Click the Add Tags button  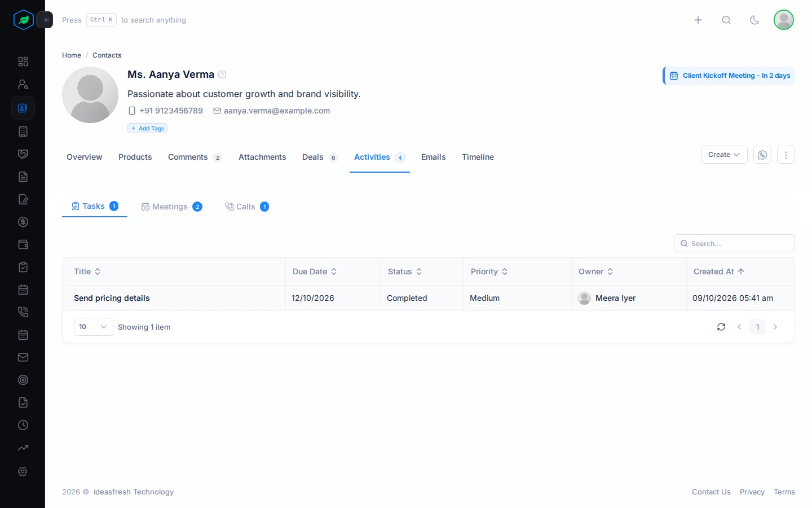148,128
